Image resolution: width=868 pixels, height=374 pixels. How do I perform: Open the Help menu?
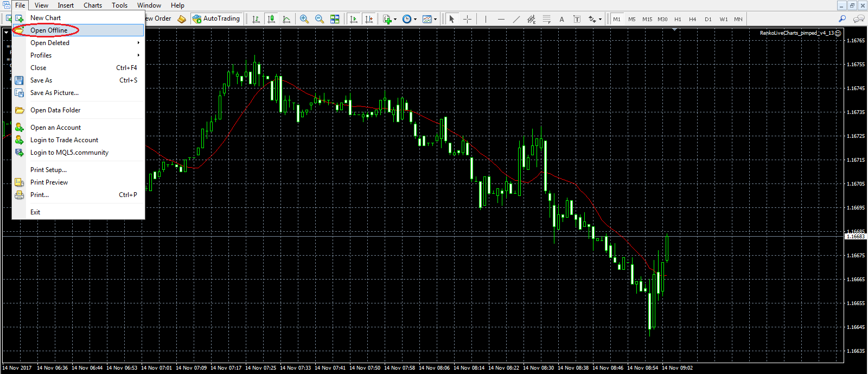[x=177, y=5]
